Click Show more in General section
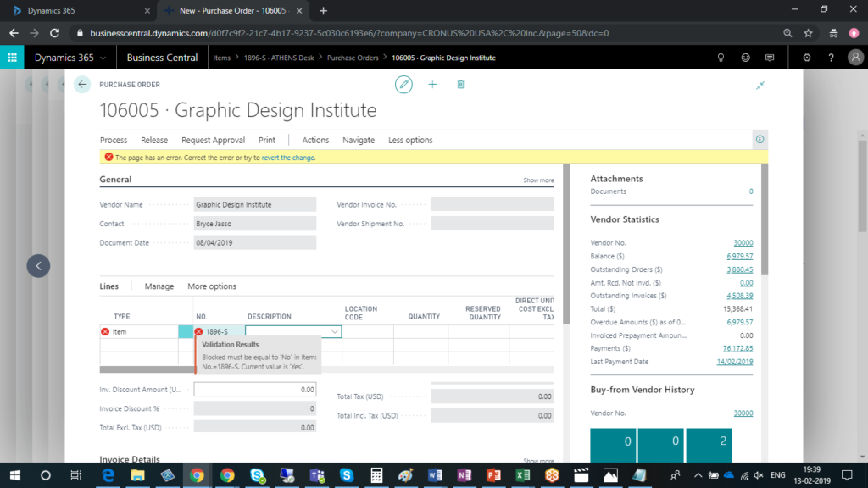868x488 pixels. 538,180
